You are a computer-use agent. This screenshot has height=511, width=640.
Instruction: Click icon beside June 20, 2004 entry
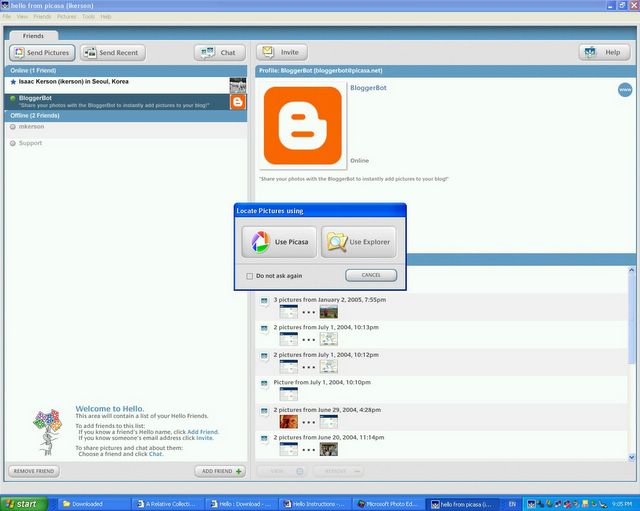pos(264,438)
